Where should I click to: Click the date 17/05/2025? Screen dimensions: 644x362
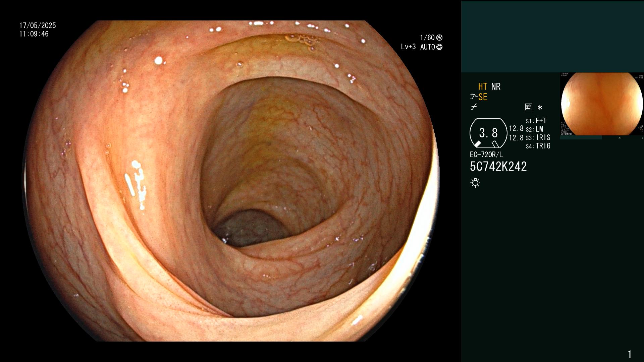(x=38, y=25)
